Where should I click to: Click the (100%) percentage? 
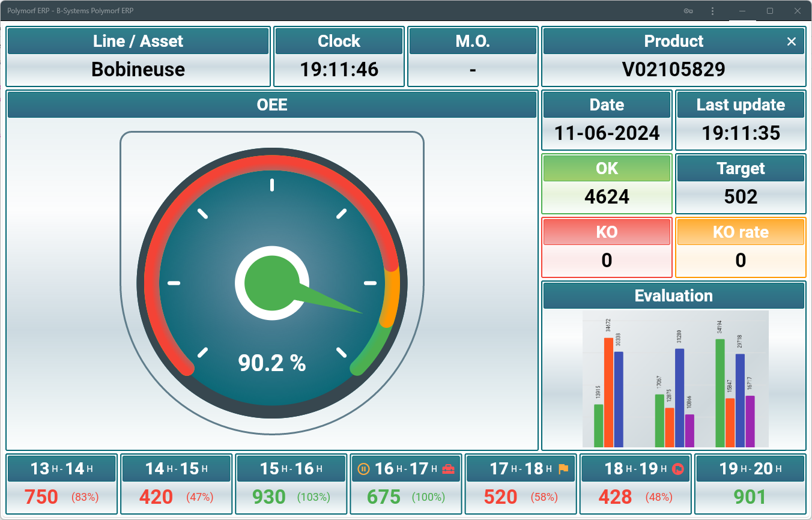[429, 497]
